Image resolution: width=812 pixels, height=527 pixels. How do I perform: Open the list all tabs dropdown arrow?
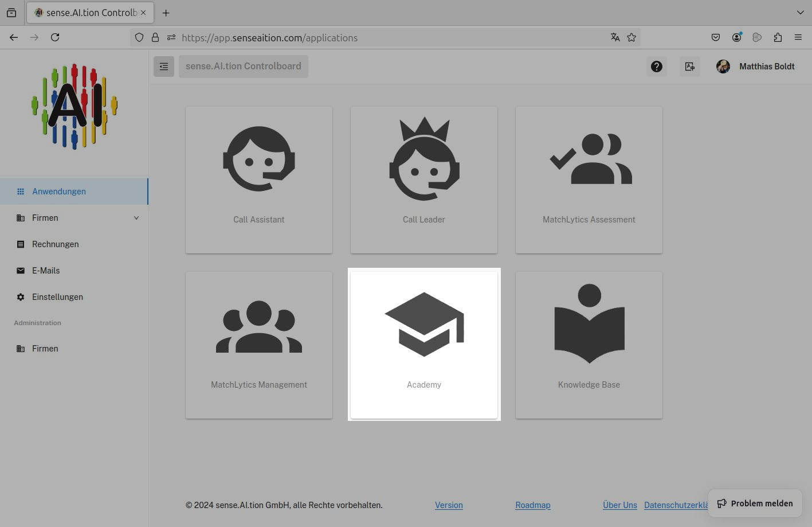[x=801, y=13]
